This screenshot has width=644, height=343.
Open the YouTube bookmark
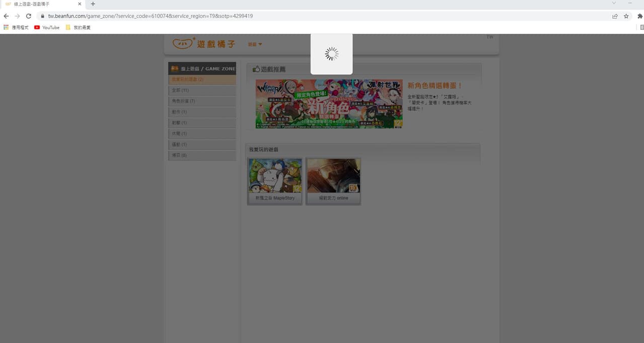coord(47,28)
